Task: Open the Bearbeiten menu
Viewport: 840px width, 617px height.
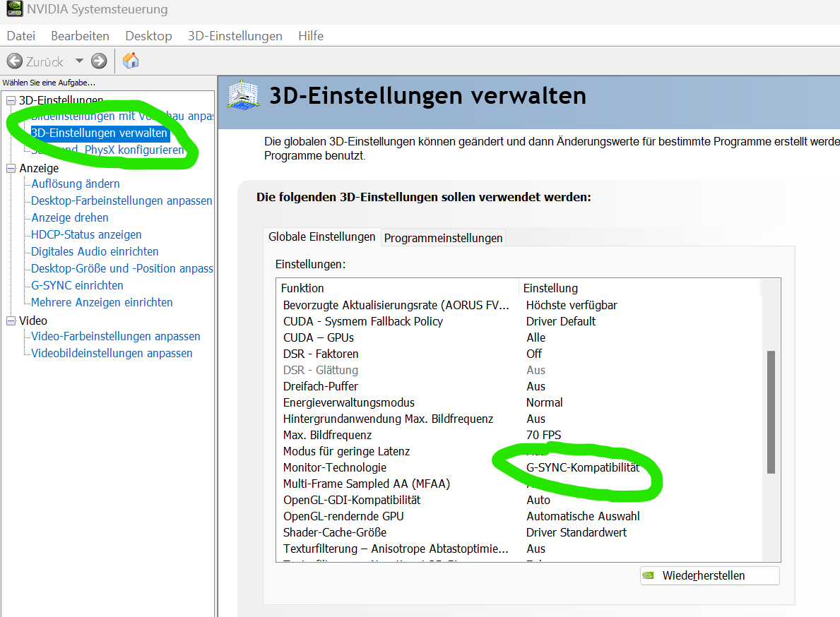Action: (x=81, y=36)
